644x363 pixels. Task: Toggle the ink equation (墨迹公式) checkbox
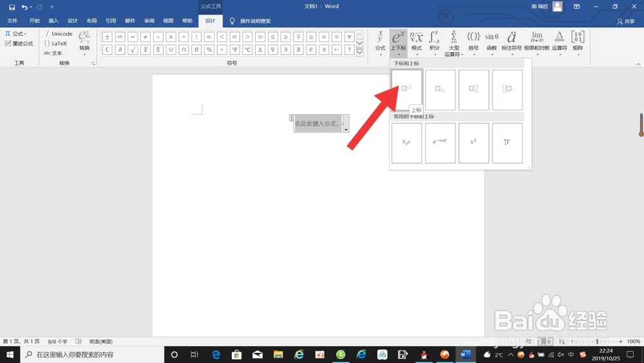point(8,43)
